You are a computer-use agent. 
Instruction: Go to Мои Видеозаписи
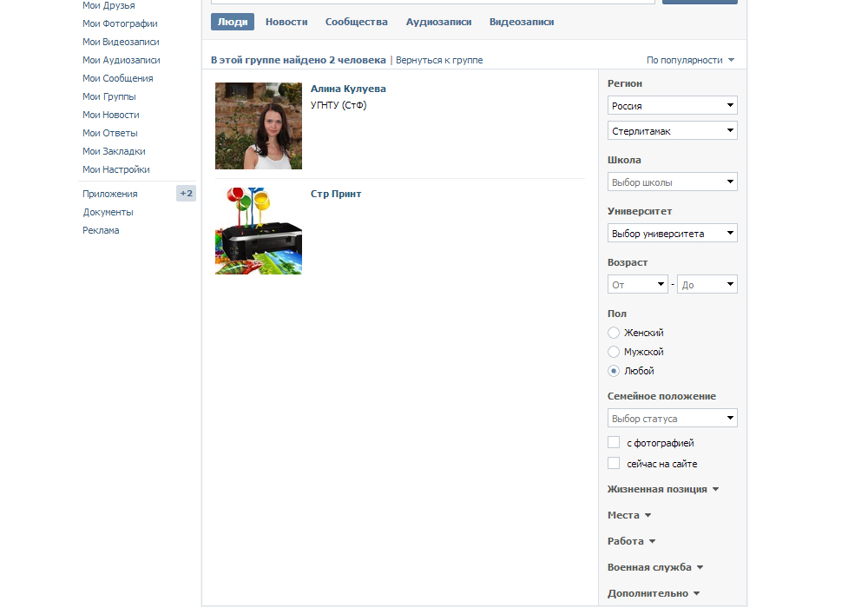coord(121,42)
